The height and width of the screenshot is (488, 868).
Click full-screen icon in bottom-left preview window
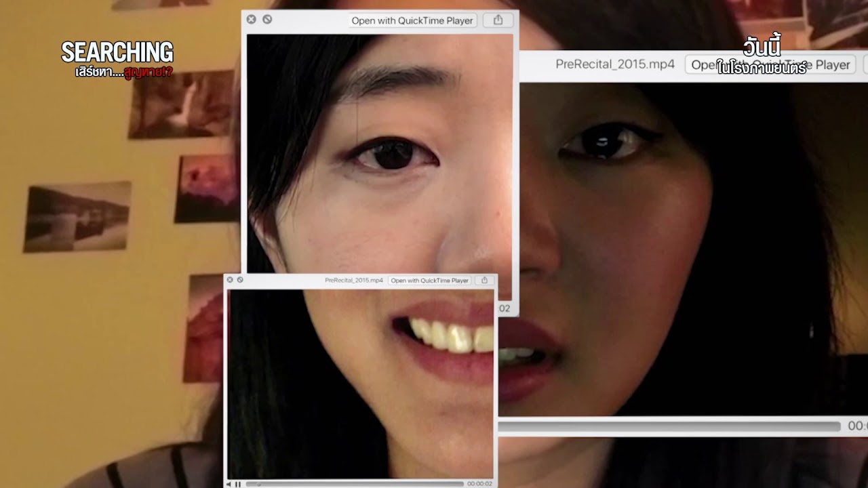240,280
